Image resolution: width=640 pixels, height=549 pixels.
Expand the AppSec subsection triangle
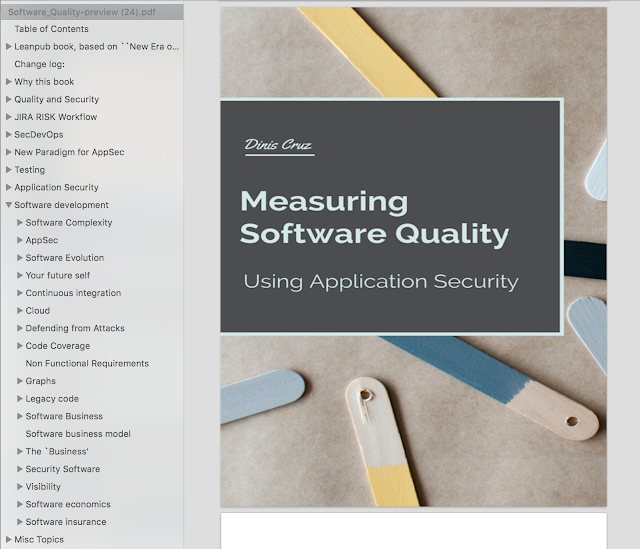pos(19,240)
